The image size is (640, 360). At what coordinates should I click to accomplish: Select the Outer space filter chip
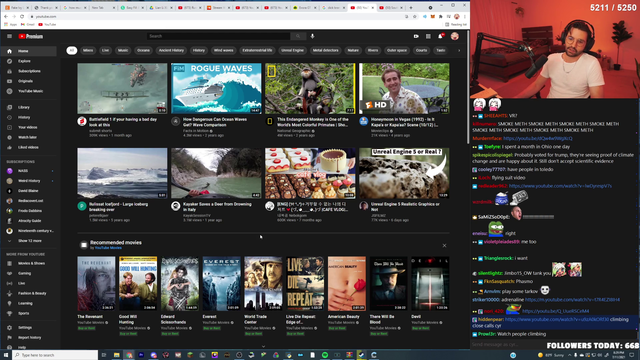pyautogui.click(x=397, y=51)
